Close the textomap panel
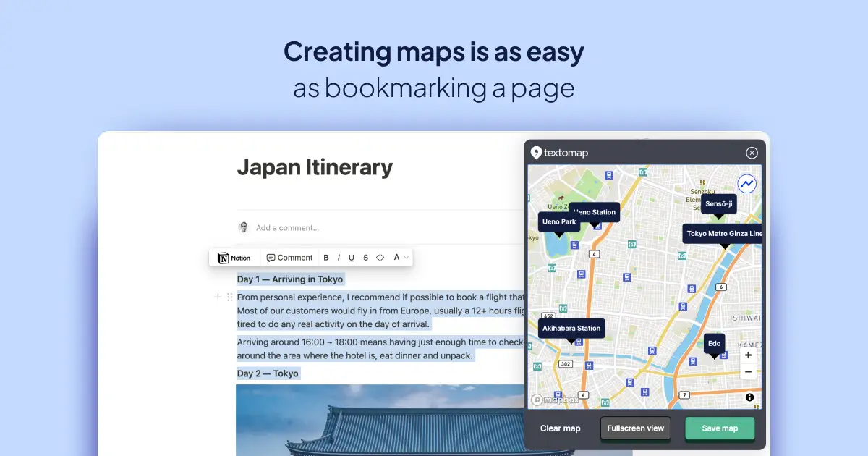 pos(752,153)
